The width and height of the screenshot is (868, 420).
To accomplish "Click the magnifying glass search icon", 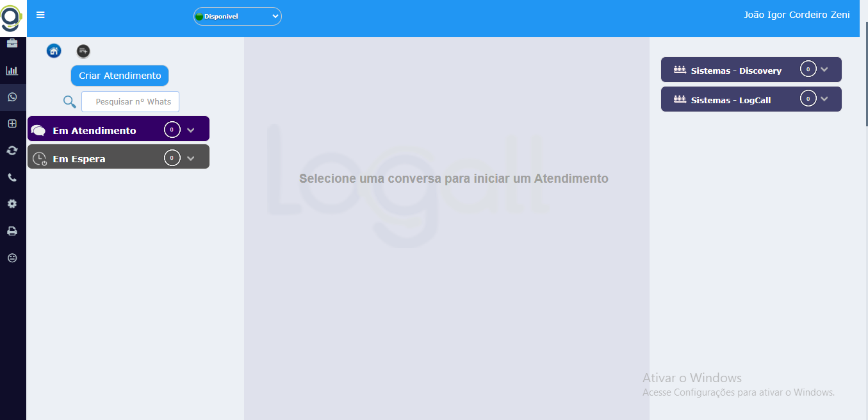I will click(69, 101).
